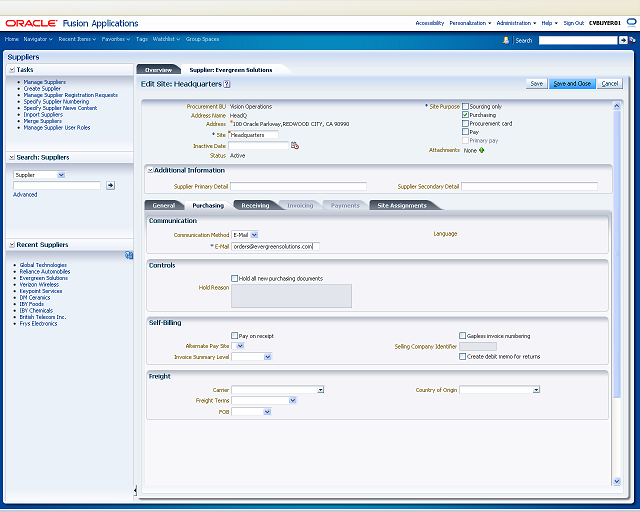Click the user presence icon beside Search
This screenshot has height=512, width=640.
[506, 40]
